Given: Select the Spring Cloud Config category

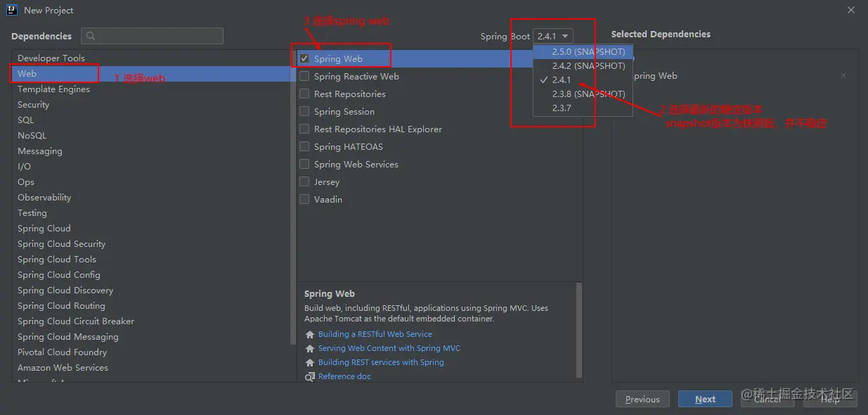Looking at the screenshot, I should [x=152, y=275].
